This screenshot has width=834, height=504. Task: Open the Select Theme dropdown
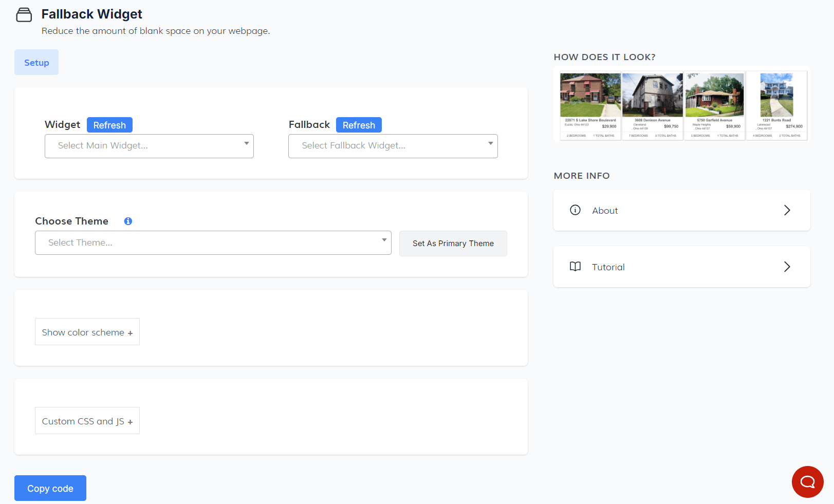[213, 242]
